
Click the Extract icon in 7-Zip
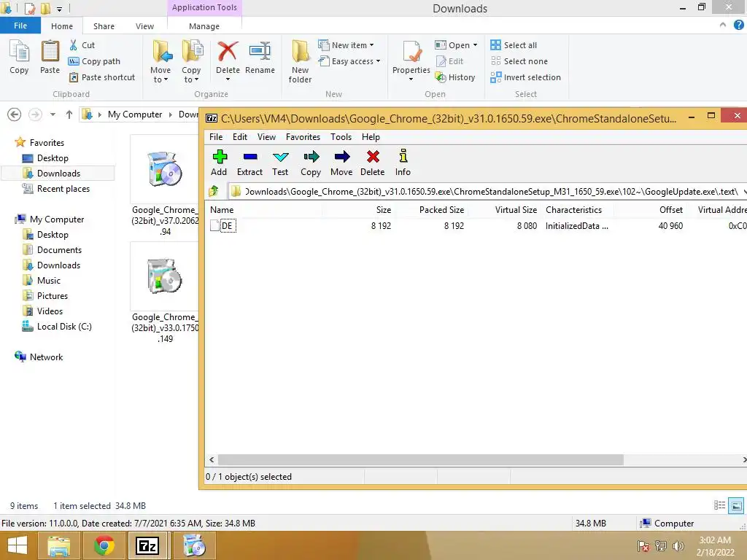[249, 163]
